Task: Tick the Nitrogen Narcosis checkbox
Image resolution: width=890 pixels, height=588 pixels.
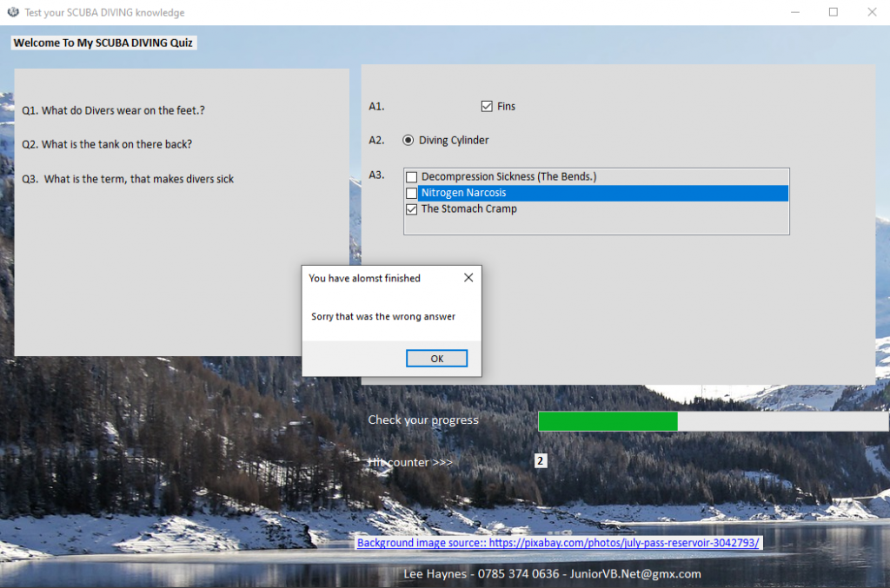Action: (412, 194)
